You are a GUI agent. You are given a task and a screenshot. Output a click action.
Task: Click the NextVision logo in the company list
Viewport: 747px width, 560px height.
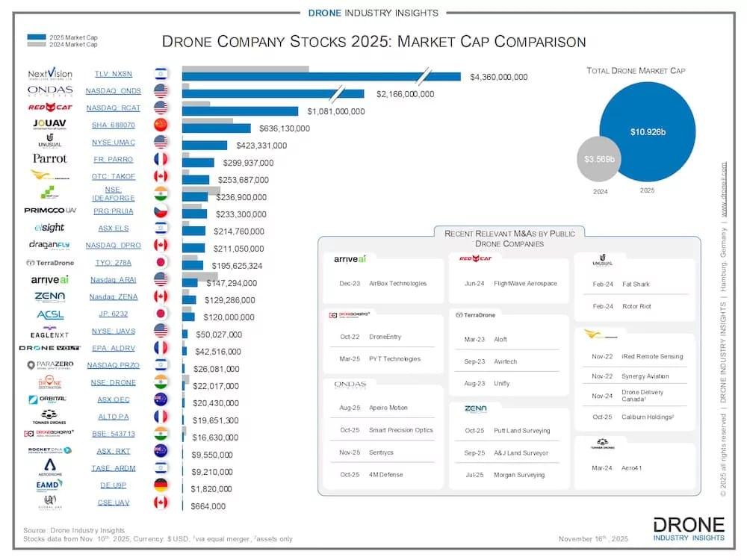pyautogui.click(x=50, y=74)
